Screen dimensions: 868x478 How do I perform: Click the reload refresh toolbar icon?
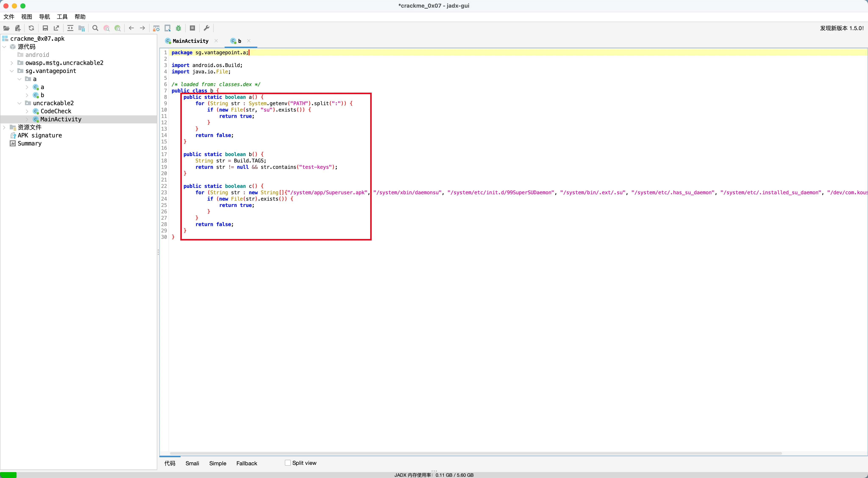coord(31,28)
